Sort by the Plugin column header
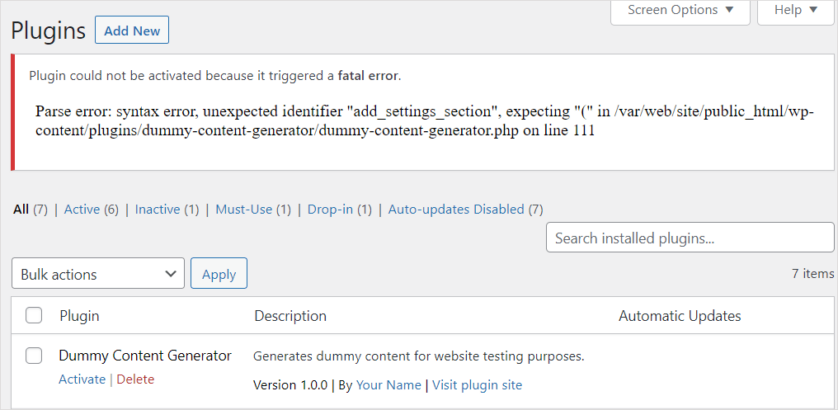The height and width of the screenshot is (410, 838). coord(79,316)
